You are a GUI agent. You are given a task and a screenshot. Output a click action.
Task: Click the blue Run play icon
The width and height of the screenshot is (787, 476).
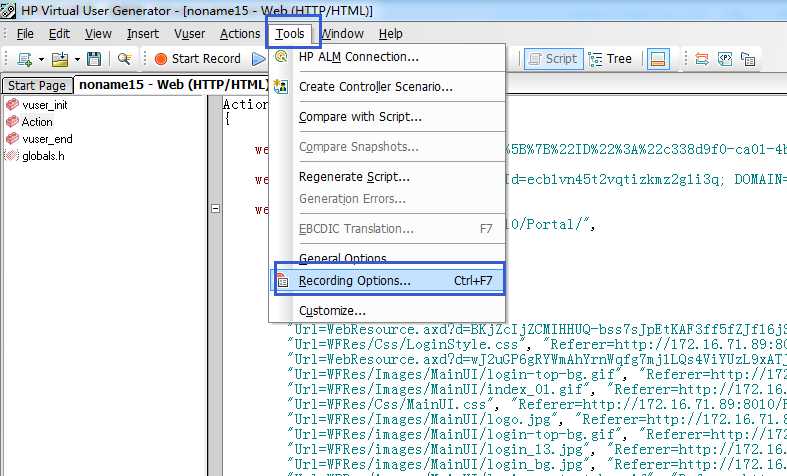pyautogui.click(x=258, y=59)
